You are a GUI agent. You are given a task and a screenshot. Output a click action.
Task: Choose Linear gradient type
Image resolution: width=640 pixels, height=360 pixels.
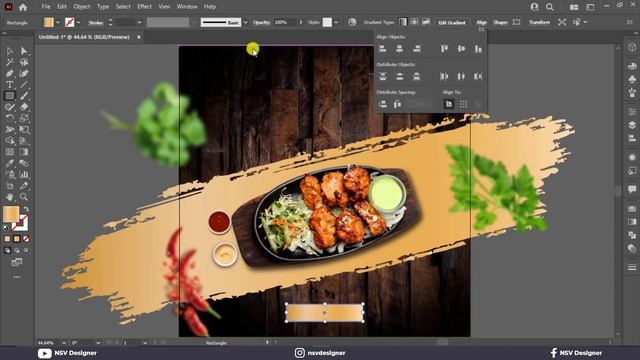point(402,22)
